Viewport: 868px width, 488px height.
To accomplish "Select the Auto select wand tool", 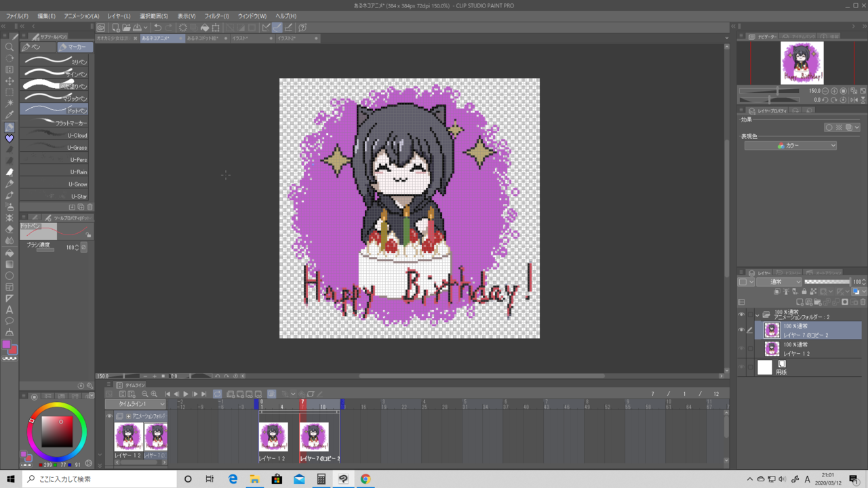I will [x=9, y=104].
